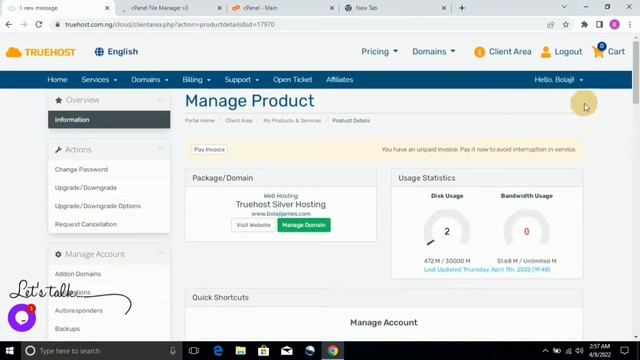This screenshot has width=640, height=360.
Task: Select Affiliates in navbar
Action: (339, 80)
